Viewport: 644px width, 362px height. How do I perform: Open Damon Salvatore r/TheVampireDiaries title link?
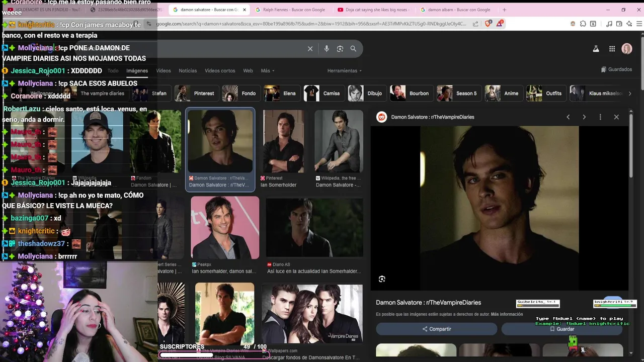point(428,303)
